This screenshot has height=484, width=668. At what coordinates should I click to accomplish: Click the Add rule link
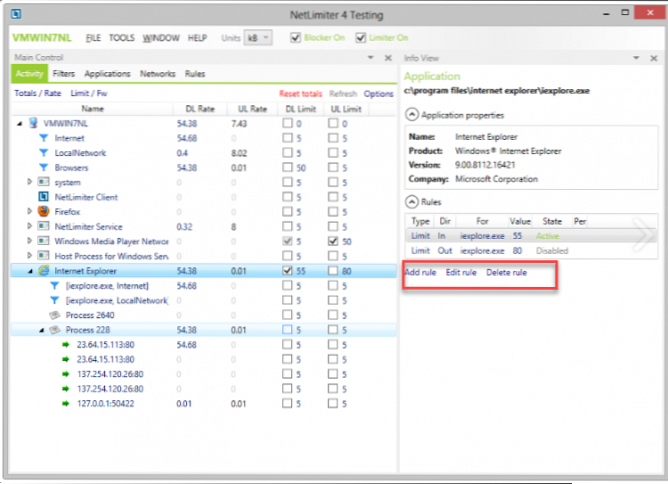pyautogui.click(x=421, y=273)
